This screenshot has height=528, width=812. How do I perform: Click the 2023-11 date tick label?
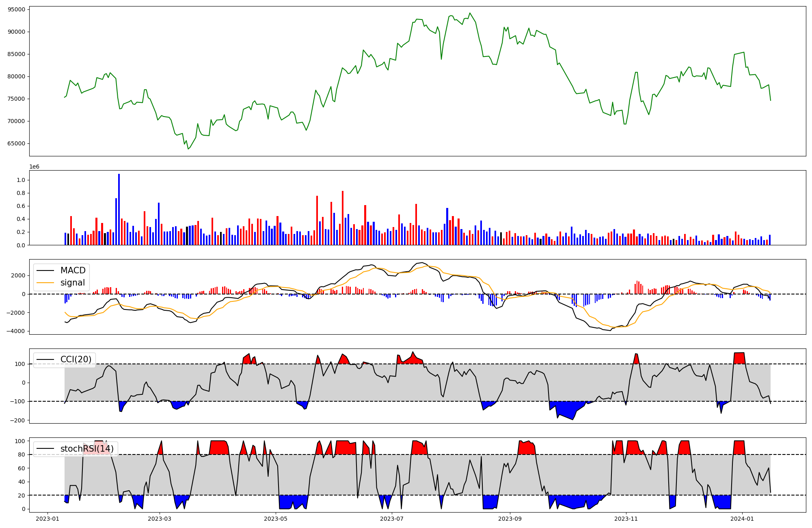[626, 519]
